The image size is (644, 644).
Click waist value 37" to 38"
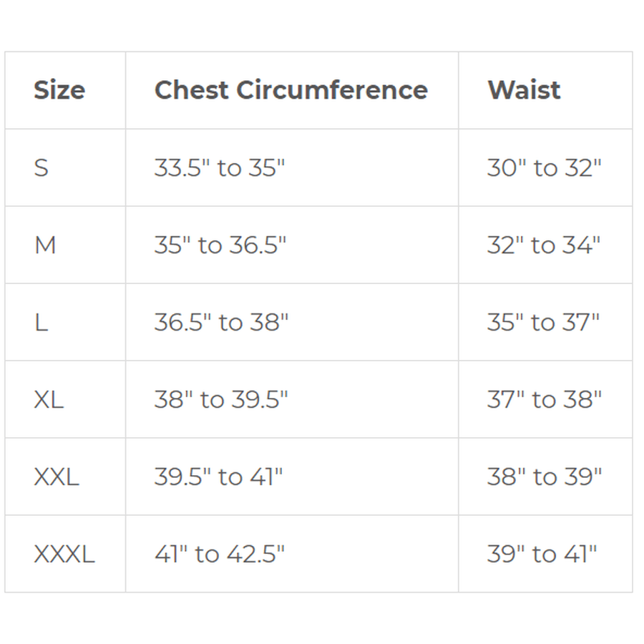point(544,399)
